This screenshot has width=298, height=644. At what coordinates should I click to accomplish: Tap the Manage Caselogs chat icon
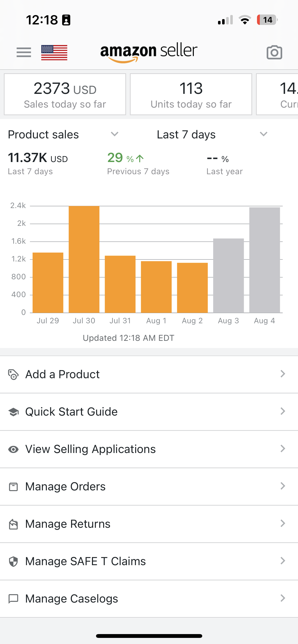point(13,599)
